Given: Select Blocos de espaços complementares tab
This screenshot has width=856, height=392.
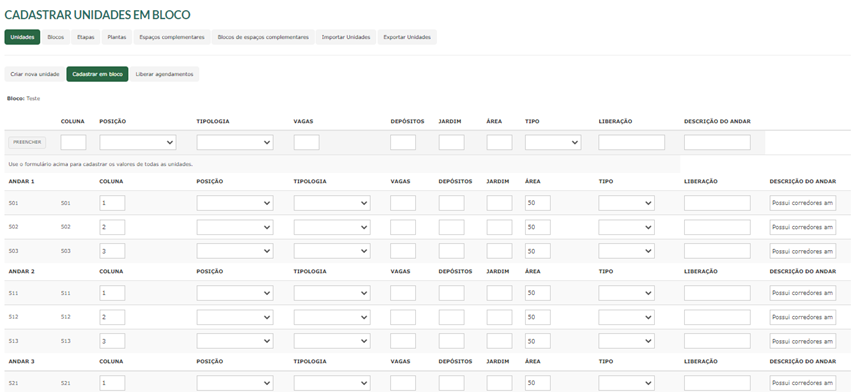Looking at the screenshot, I should (263, 37).
